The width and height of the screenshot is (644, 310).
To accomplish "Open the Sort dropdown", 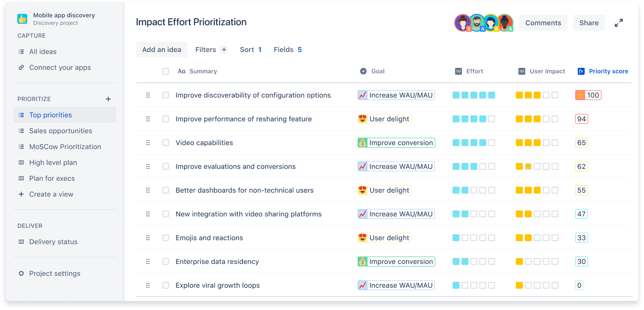I will click(x=250, y=49).
